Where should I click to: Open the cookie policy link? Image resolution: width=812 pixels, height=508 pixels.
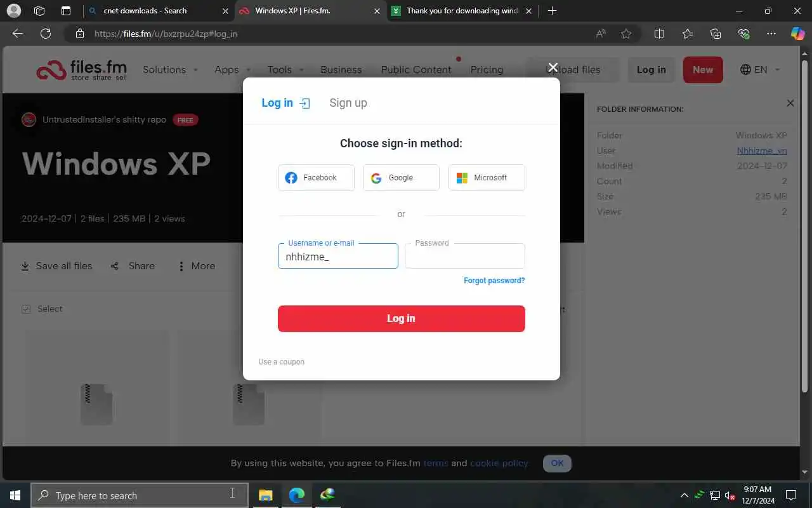click(x=499, y=463)
